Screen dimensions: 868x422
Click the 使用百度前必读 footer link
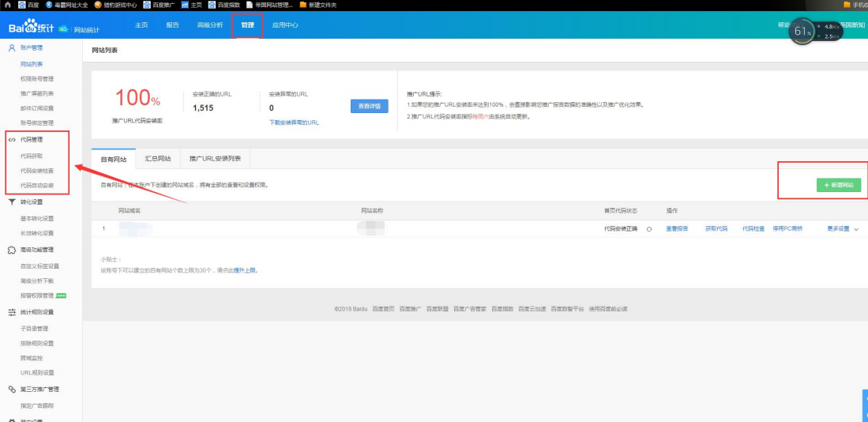coord(608,309)
